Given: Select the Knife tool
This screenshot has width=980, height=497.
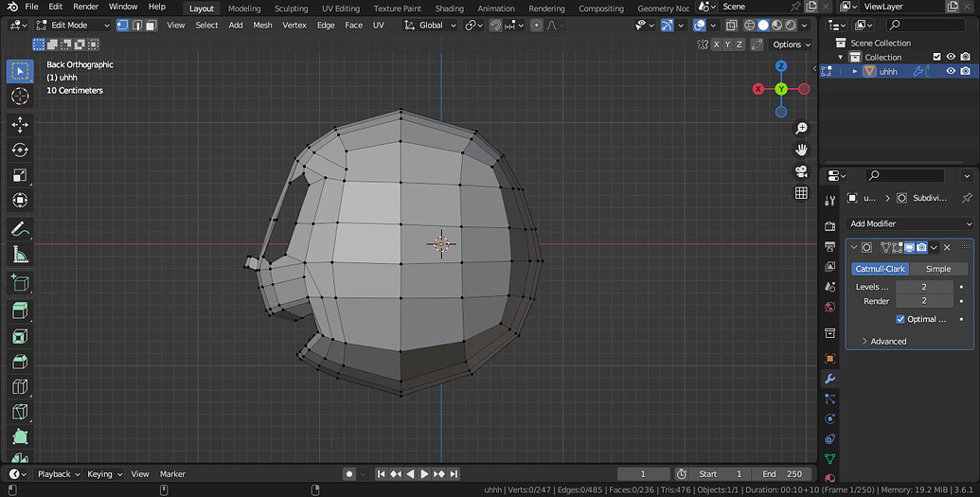Looking at the screenshot, I should [20, 412].
